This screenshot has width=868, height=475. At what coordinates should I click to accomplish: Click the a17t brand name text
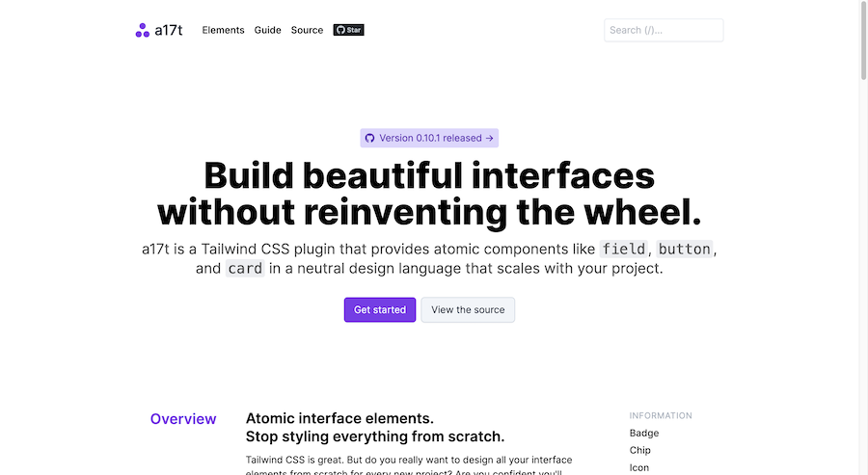[x=169, y=30]
